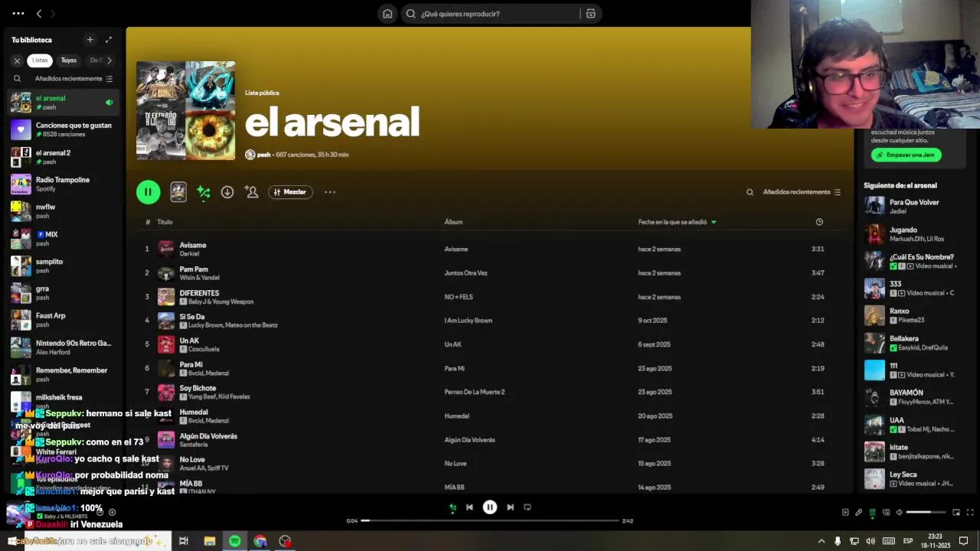Create a playlist with the plus icon

(90, 40)
